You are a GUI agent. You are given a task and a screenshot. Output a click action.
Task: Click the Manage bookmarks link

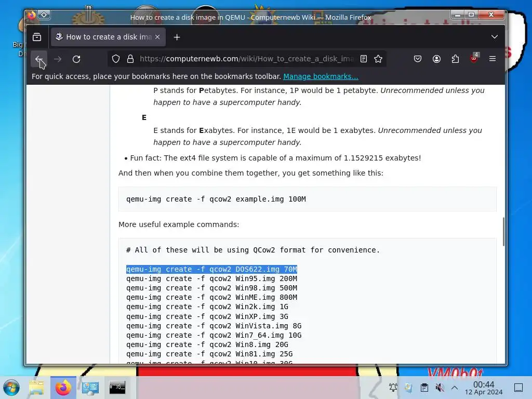click(321, 76)
